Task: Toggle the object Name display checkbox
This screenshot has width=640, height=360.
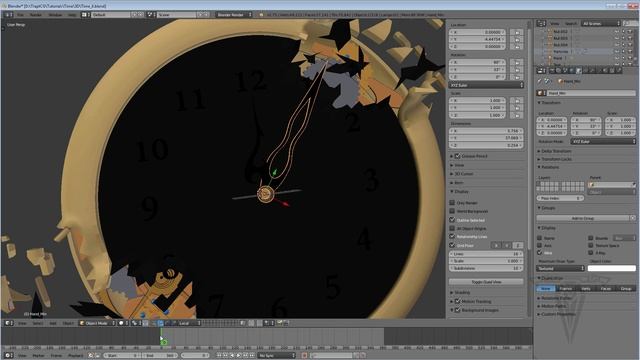Action: (540, 238)
